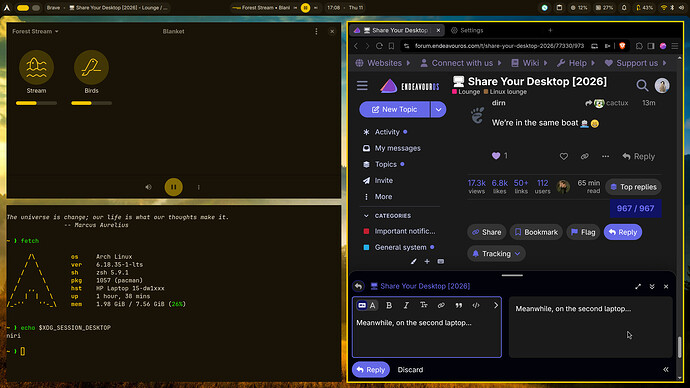This screenshot has height=388, width=690.
Task: Click Blanket's volume speaker icon
Action: coord(148,187)
